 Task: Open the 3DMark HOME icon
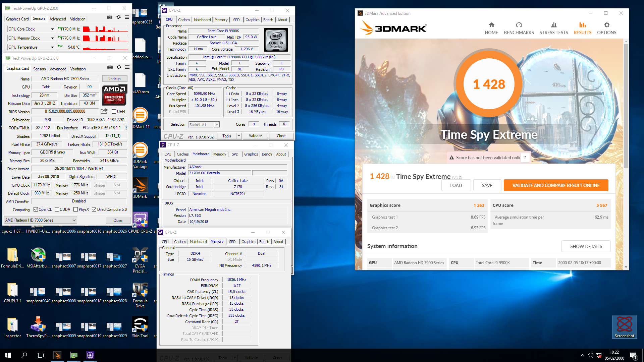[x=491, y=25]
